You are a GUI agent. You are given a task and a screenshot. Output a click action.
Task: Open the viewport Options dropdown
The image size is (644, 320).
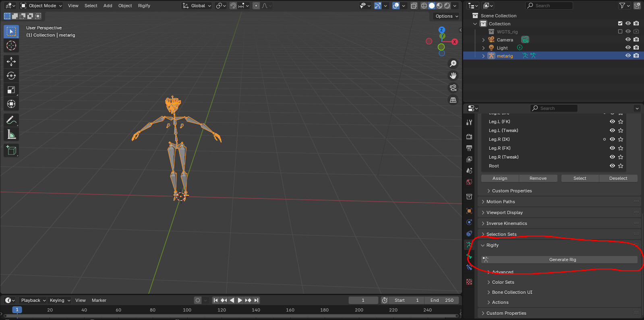click(447, 16)
